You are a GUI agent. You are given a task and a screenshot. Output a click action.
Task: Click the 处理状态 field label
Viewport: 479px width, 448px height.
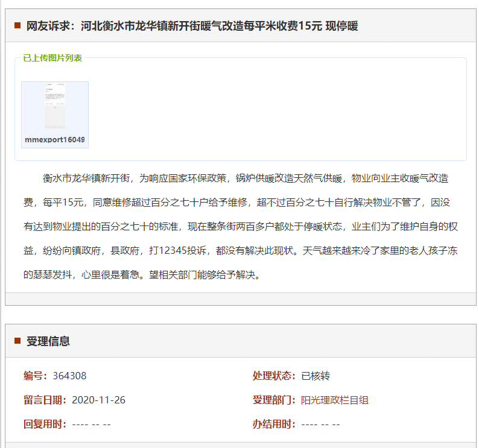point(274,376)
